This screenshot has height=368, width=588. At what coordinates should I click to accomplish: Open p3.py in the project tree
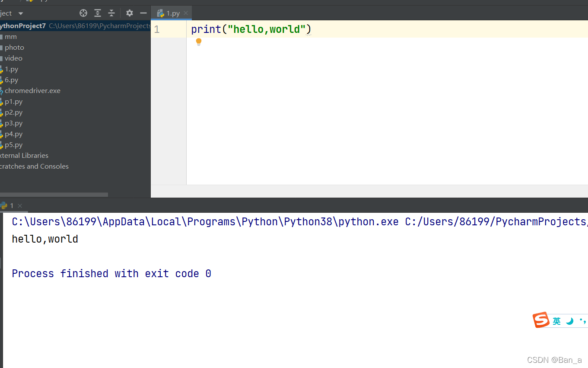click(13, 123)
